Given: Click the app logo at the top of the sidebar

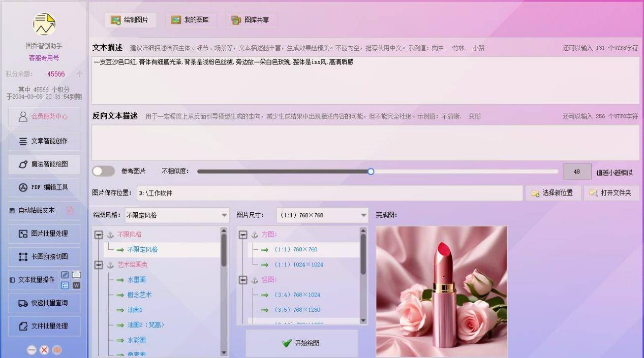Looking at the screenshot, I should click(44, 24).
